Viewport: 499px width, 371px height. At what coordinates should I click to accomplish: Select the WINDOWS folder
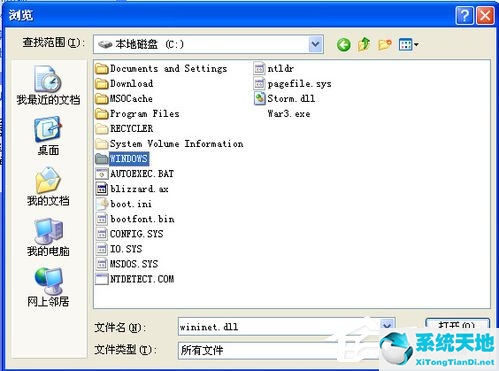[x=122, y=159]
